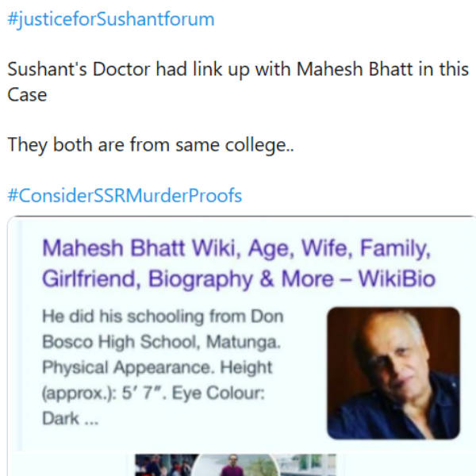476x476 pixels.
Task: Open the #ConsiderSSRMurderProofs hashtag
Action: [x=125, y=194]
